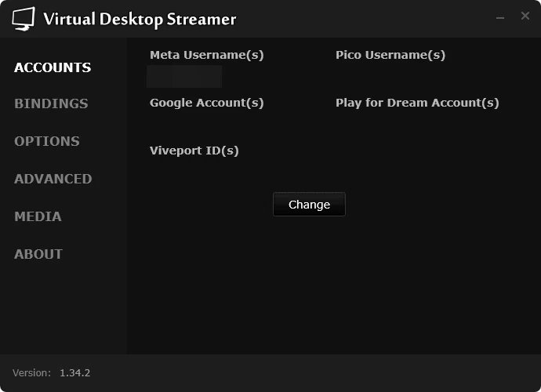Click the Google Account(s) heading
The height and width of the screenshot is (392, 541).
coord(207,103)
